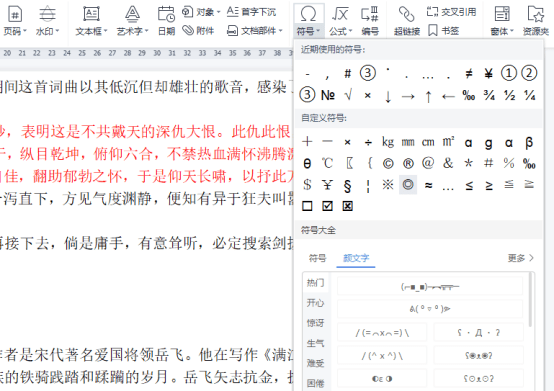Open the 水印 watermark dropdown
554x391 pixels.
[47, 20]
